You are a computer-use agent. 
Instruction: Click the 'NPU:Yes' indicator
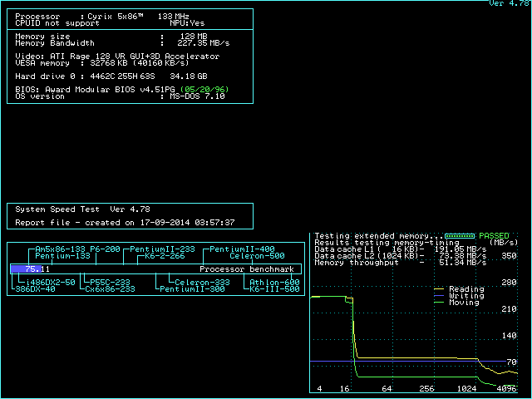pyautogui.click(x=187, y=23)
